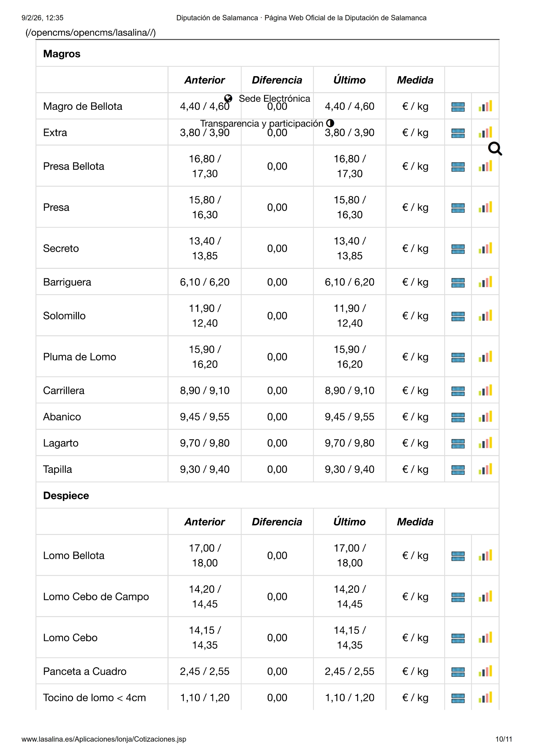Open the table icon for Magro de Bellota

pos(458,107)
